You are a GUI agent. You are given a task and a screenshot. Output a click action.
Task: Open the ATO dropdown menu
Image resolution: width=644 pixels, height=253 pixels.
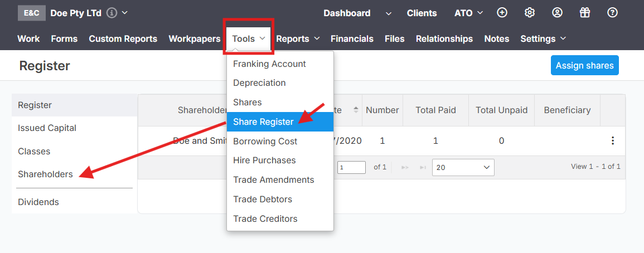(468, 13)
